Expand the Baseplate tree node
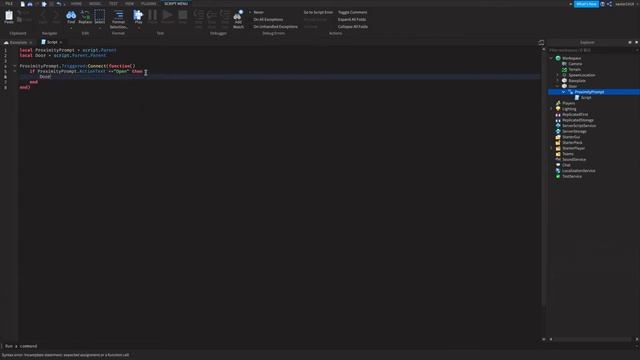Image resolution: width=640 pixels, height=360 pixels. pyautogui.click(x=558, y=81)
